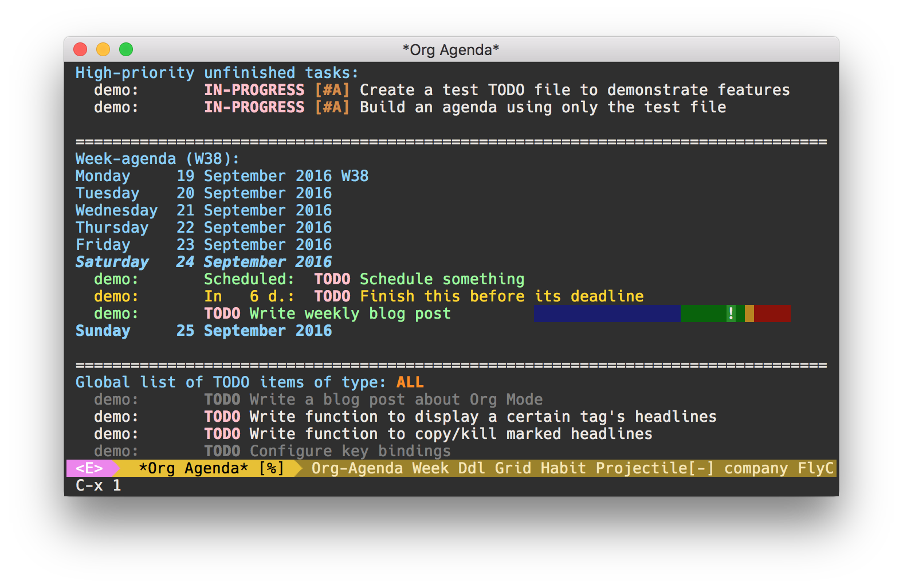Click the blue section of habit consistency graph

607,313
